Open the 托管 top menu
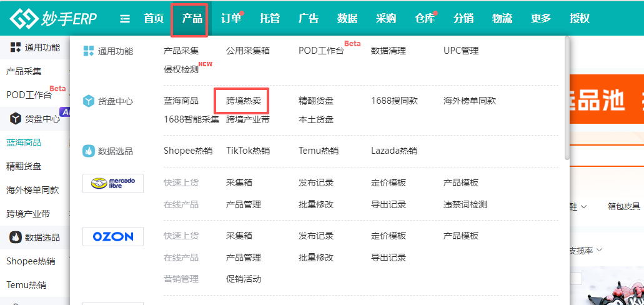 pos(270,19)
